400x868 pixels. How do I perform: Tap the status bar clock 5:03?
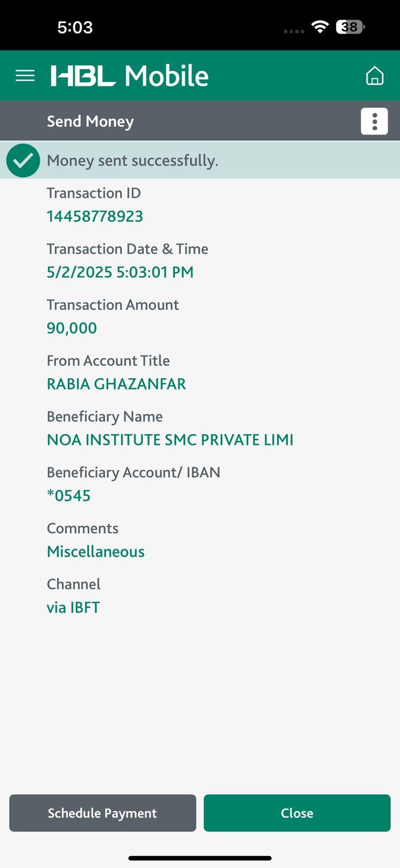pos(75,27)
